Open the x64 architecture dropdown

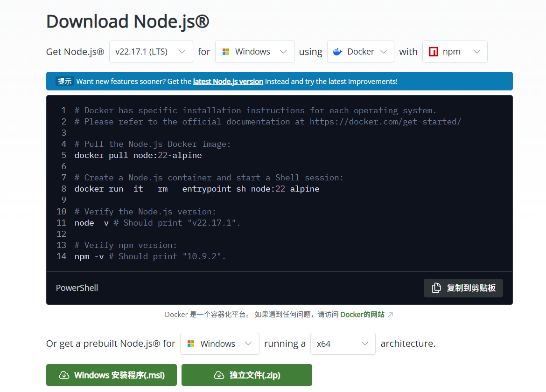pyautogui.click(x=343, y=344)
